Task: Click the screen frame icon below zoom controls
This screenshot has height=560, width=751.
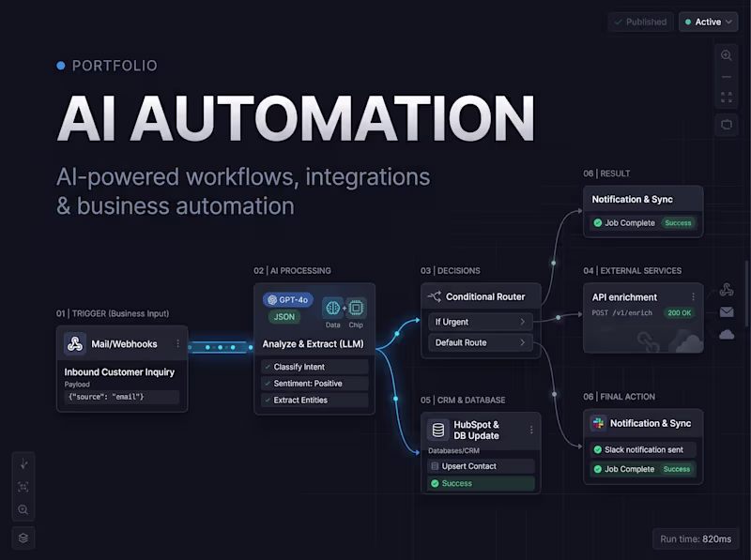Action: tap(726, 125)
